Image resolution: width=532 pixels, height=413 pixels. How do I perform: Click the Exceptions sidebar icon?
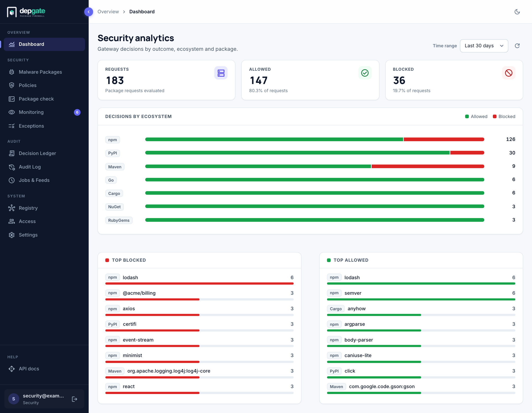(x=12, y=126)
